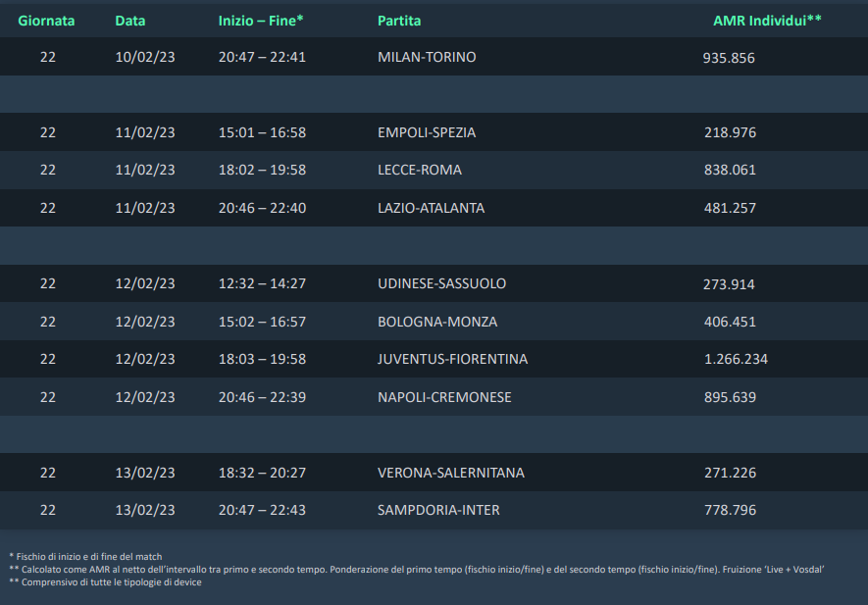Select the 935.856 AMR value
Image resolution: width=868 pixels, height=605 pixels.
(x=729, y=58)
